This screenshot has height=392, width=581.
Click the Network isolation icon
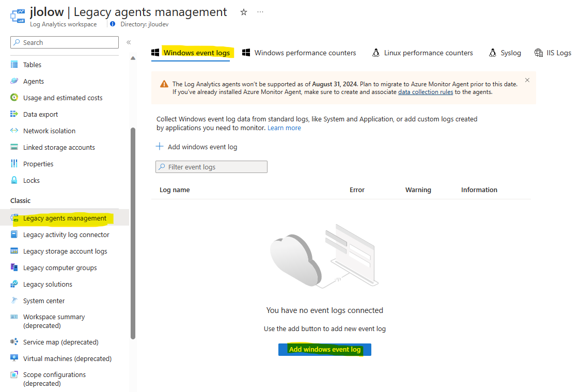tap(14, 131)
